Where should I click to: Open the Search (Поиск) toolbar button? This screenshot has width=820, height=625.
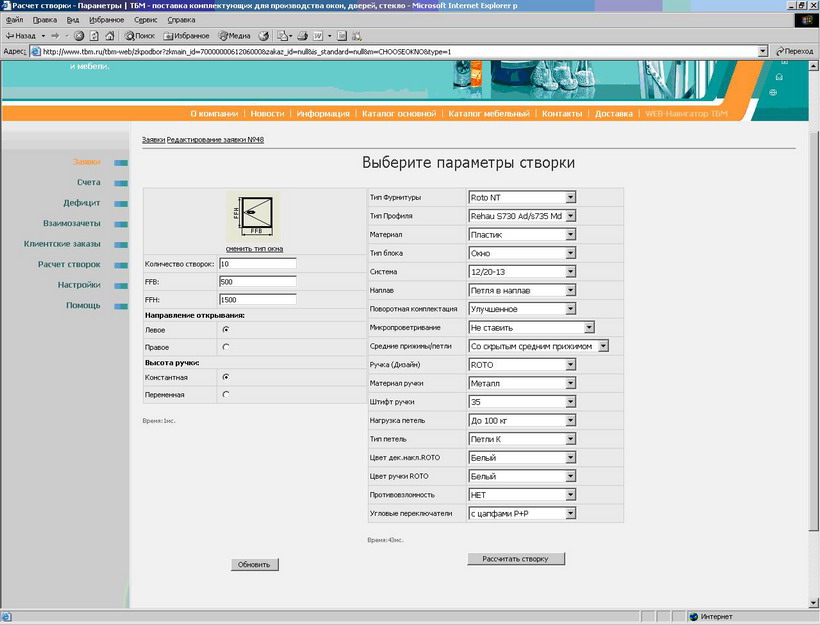139,35
